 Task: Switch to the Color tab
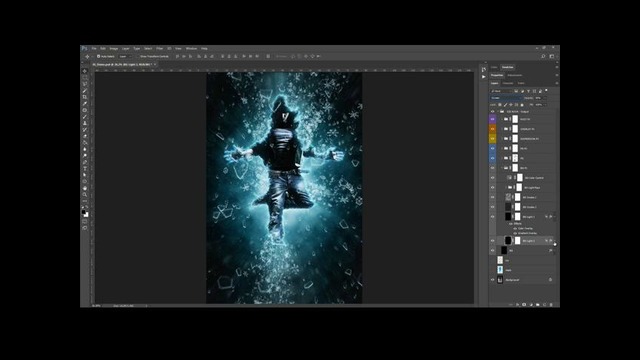tap(494, 67)
